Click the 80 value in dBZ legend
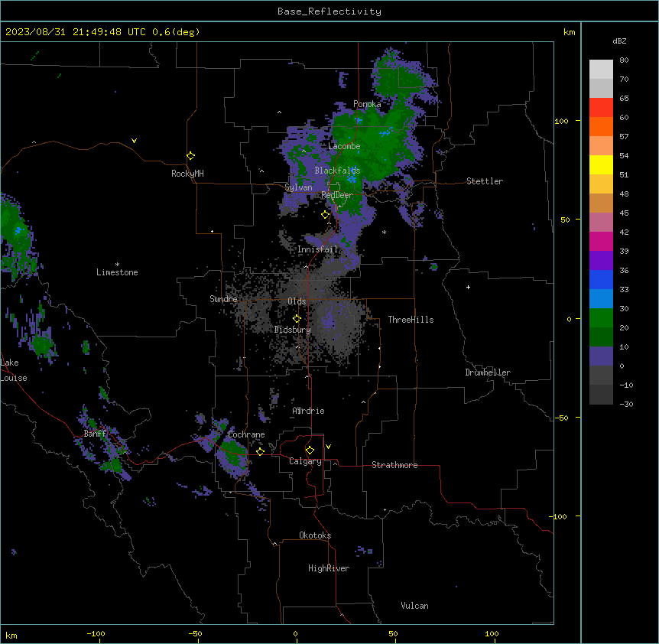 tap(624, 60)
